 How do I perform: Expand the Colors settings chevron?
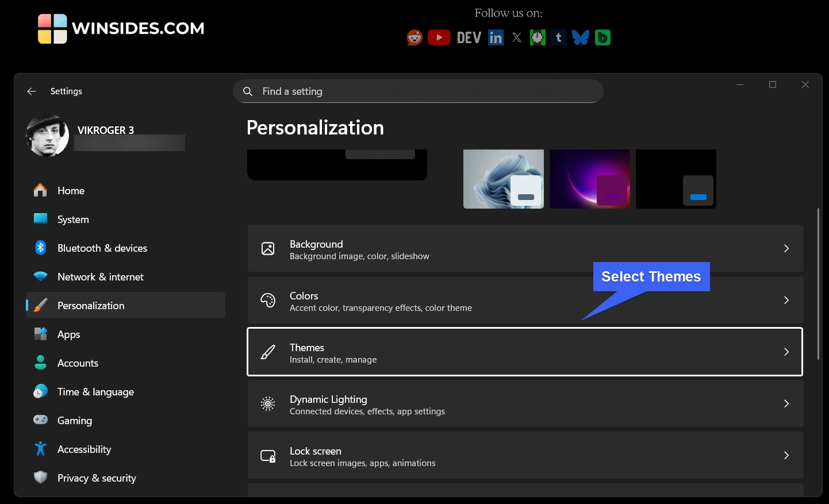[x=786, y=300]
